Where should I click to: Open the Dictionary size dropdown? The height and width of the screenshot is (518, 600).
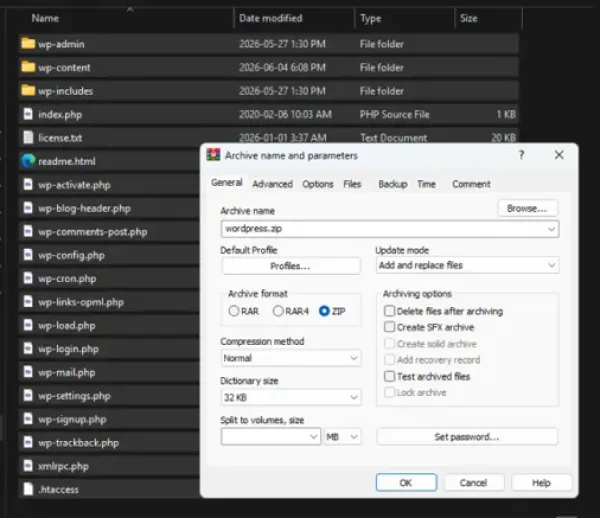click(x=291, y=397)
